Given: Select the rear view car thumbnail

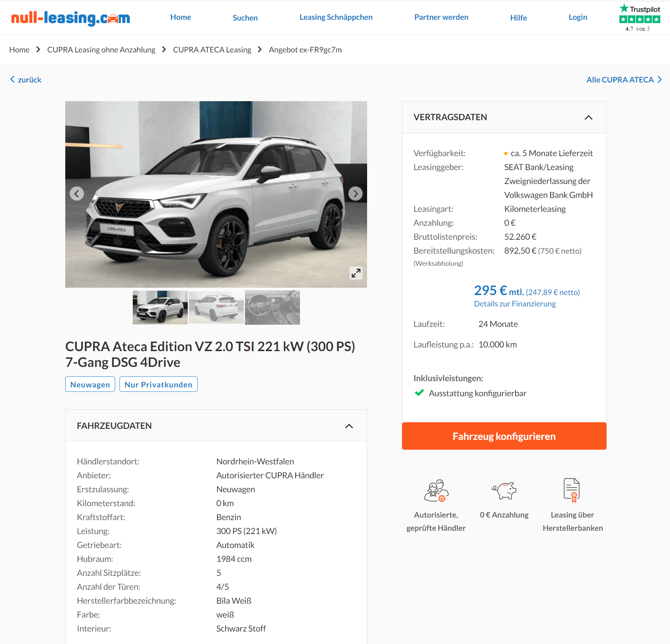Looking at the screenshot, I should (x=216, y=308).
